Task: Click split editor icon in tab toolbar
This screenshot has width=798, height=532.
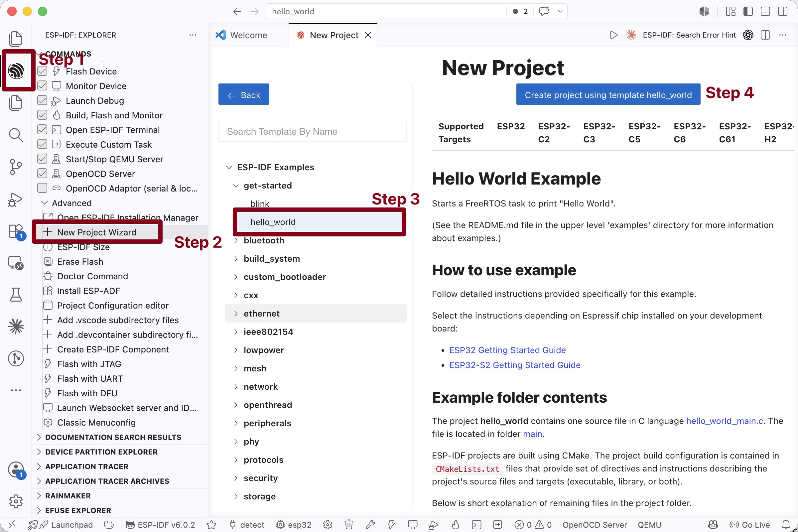Action: [x=765, y=35]
